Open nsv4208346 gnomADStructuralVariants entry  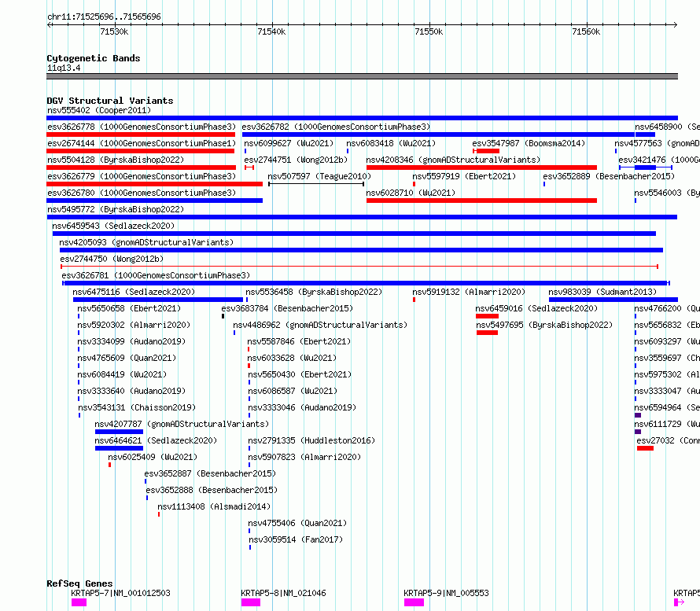click(453, 160)
